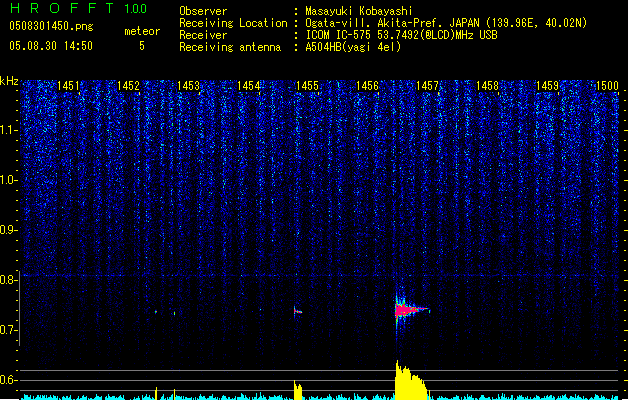The image size is (629, 400).
Task: Click the 1451 time marker
Action: tap(68, 86)
